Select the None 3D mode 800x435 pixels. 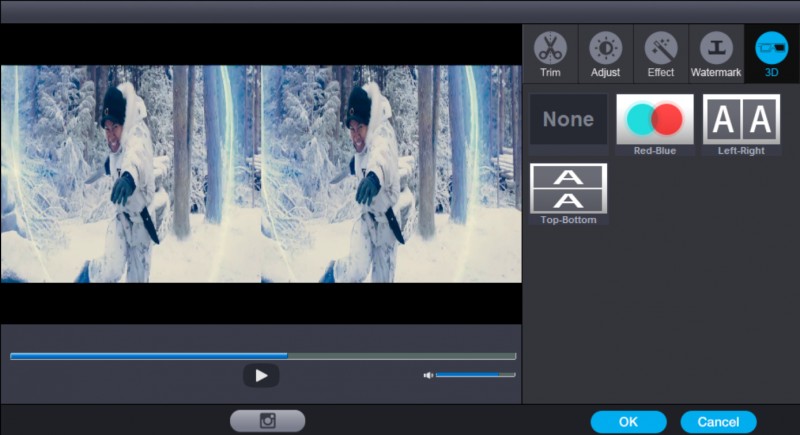point(568,120)
